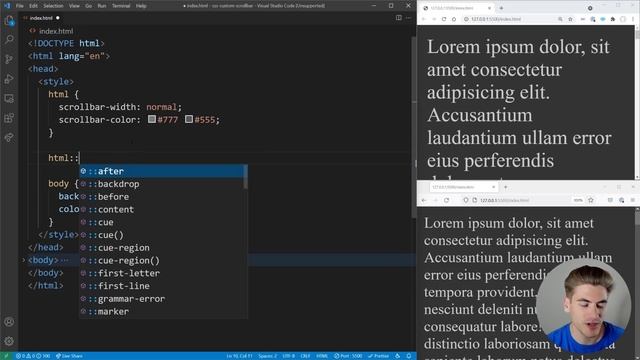Image resolution: width=640 pixels, height=360 pixels.
Task: Open new tab in top Chrome window
Action: (x=501, y=8)
